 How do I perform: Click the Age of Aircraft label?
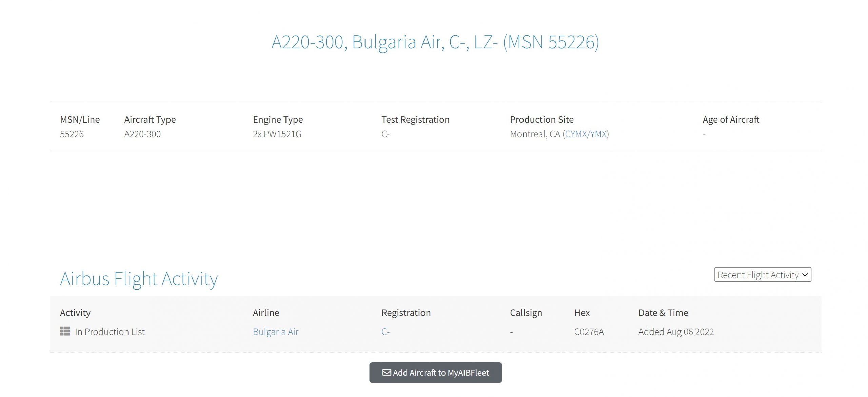coord(731,119)
